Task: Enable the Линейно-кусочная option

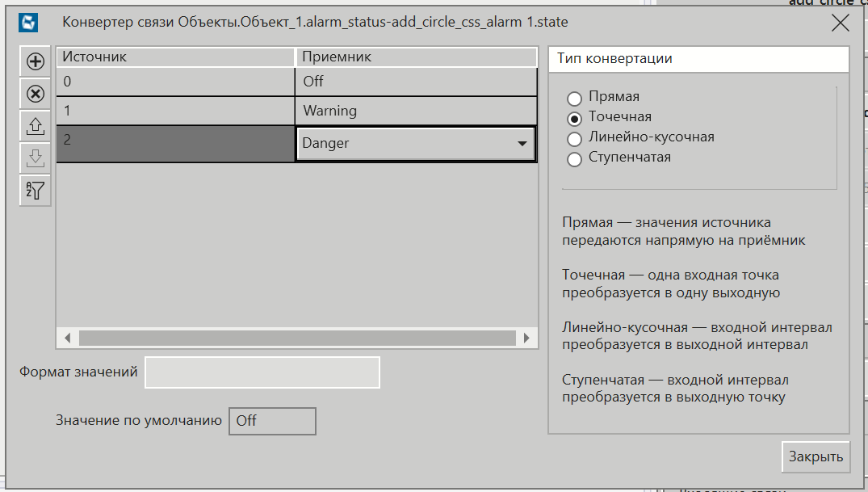Action: [x=574, y=138]
